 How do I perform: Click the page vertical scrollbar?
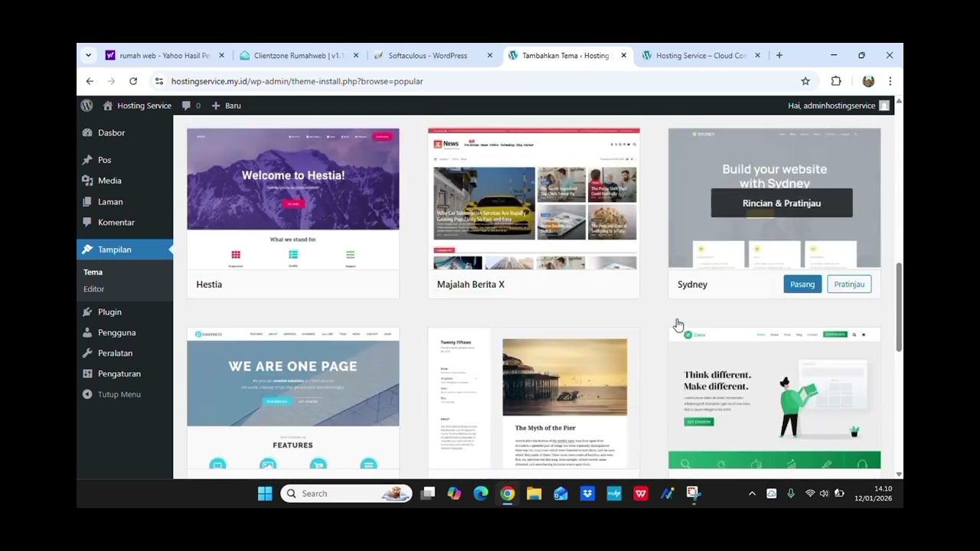click(899, 308)
